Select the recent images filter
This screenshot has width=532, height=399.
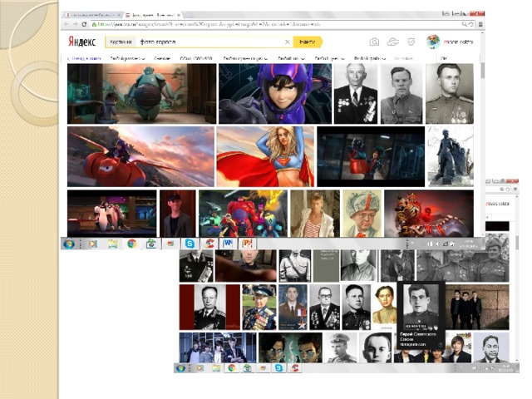point(162,58)
